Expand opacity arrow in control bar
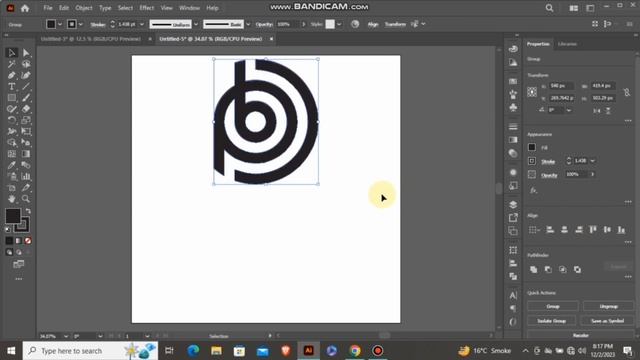Viewport: 640px width, 360px height. tap(303, 24)
